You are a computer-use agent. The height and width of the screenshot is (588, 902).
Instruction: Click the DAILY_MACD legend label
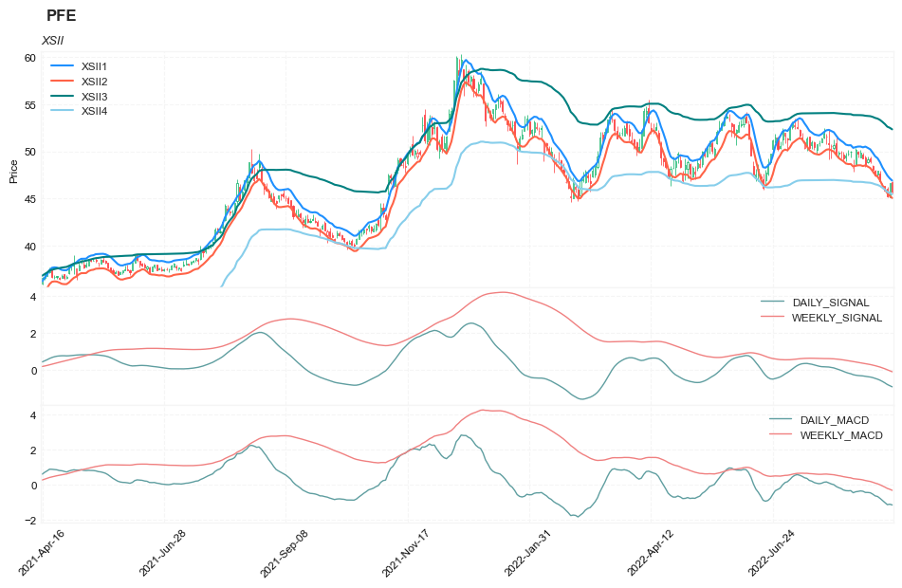pos(834,420)
